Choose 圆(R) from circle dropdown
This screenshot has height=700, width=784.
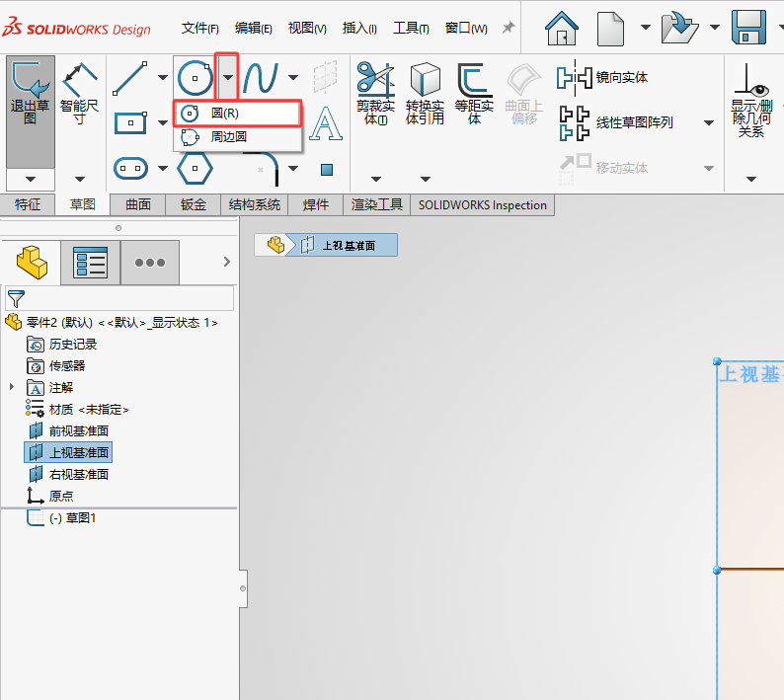point(238,114)
